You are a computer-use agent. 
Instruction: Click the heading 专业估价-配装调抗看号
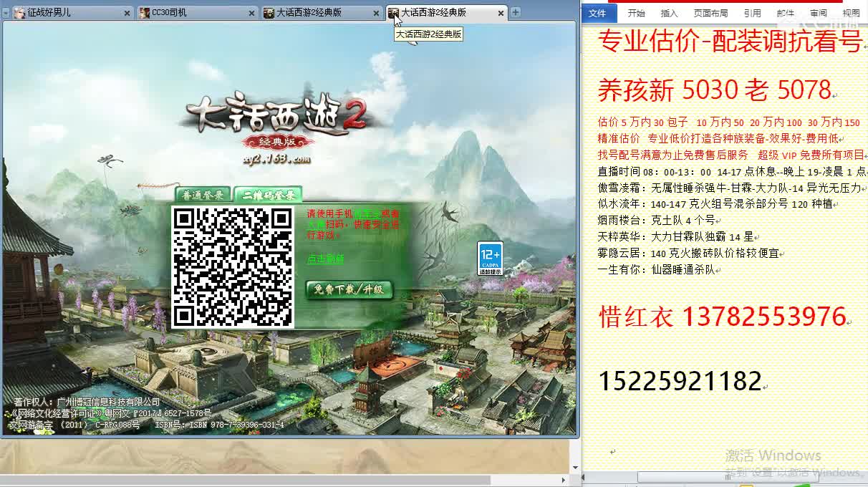click(730, 42)
